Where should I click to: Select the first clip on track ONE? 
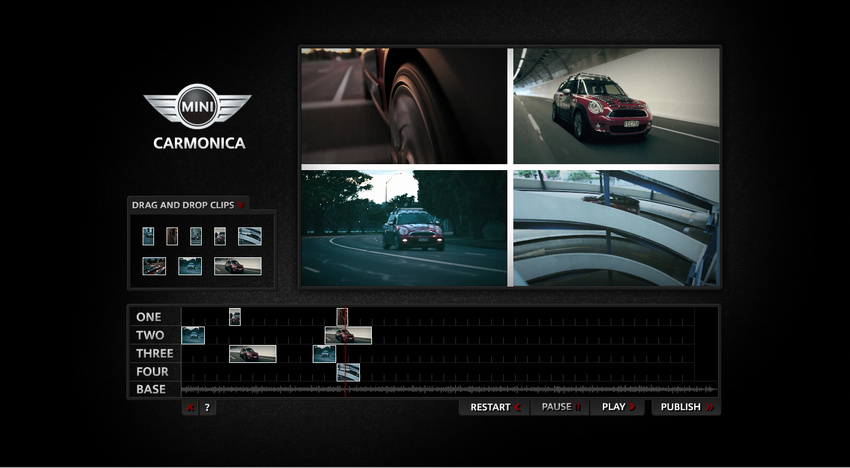[x=235, y=317]
